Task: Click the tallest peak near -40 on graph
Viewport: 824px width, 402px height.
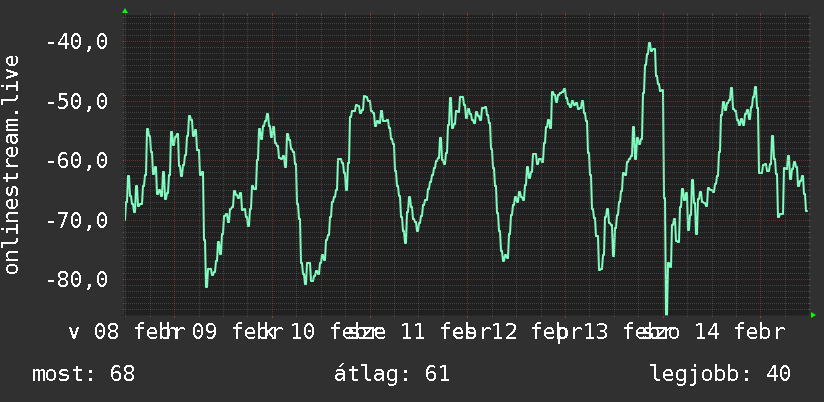Action: pos(651,44)
